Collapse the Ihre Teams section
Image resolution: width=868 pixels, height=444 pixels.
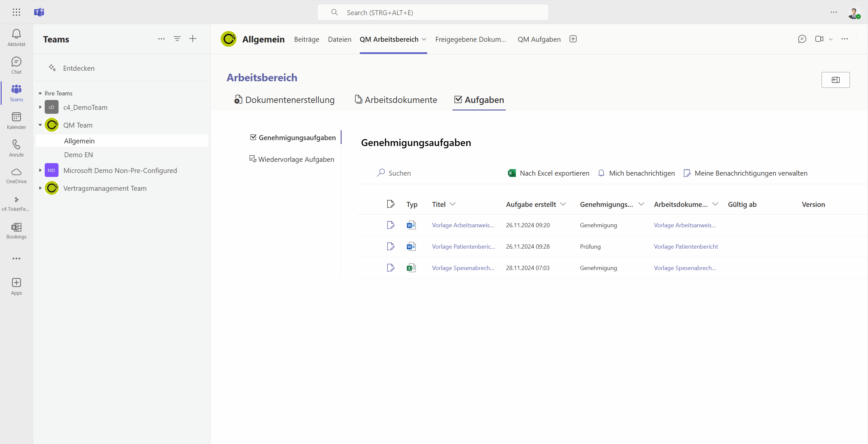pyautogui.click(x=40, y=93)
